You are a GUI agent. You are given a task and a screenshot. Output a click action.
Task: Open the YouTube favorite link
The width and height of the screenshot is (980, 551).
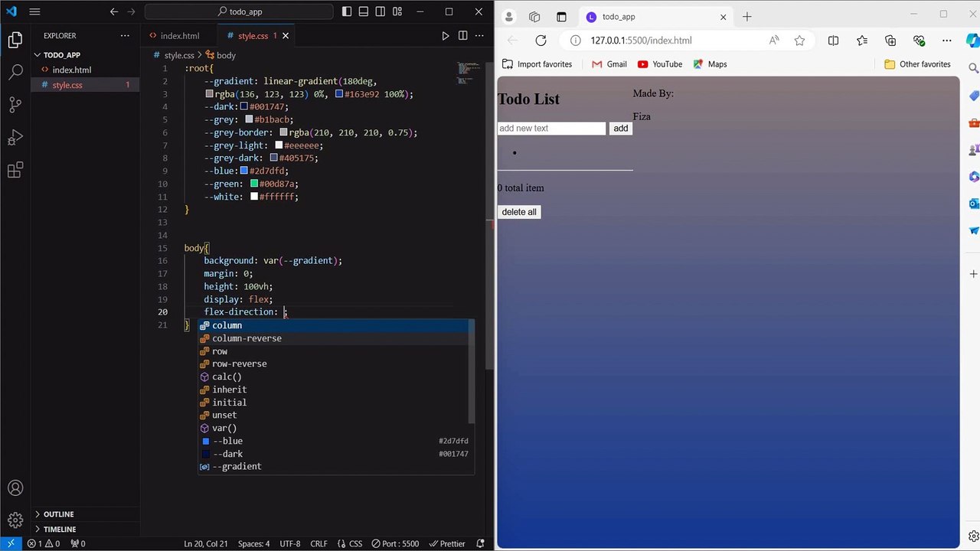coord(660,64)
